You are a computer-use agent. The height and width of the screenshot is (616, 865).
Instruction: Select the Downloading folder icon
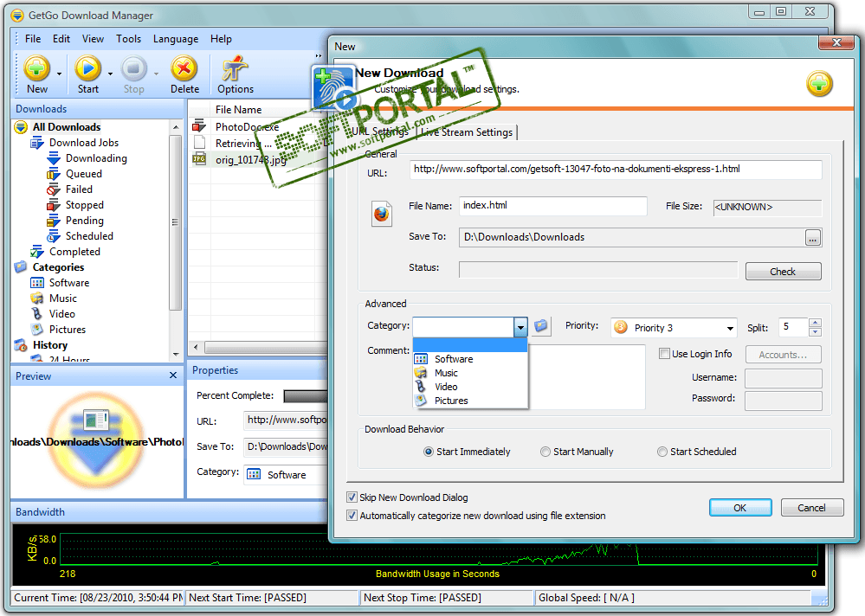[54, 158]
